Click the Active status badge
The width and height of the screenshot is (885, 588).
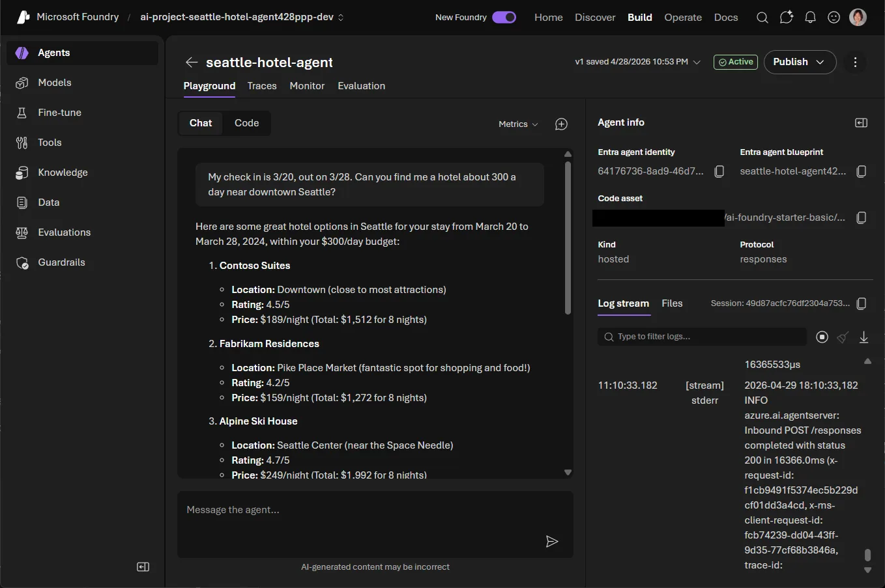736,62
